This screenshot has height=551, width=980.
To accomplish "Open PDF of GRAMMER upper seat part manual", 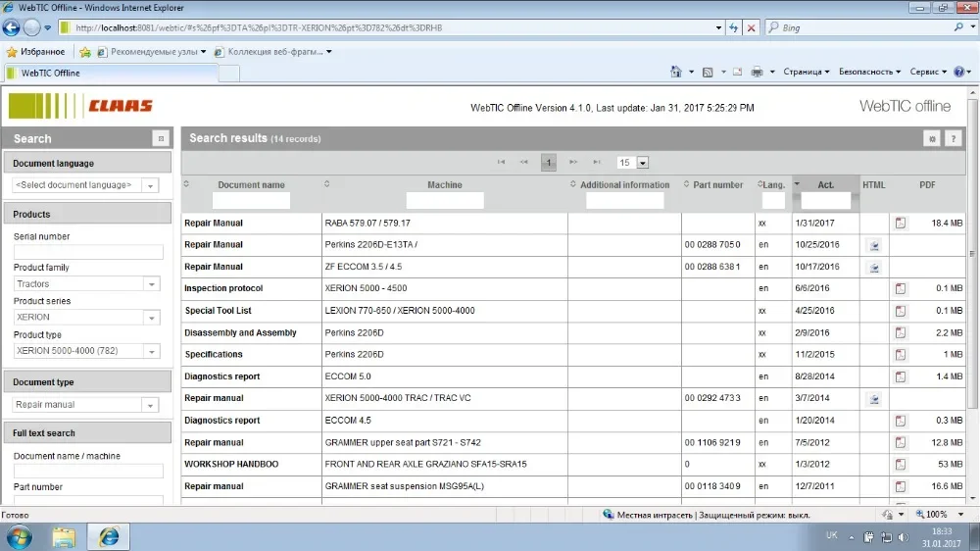I will pos(900,443).
